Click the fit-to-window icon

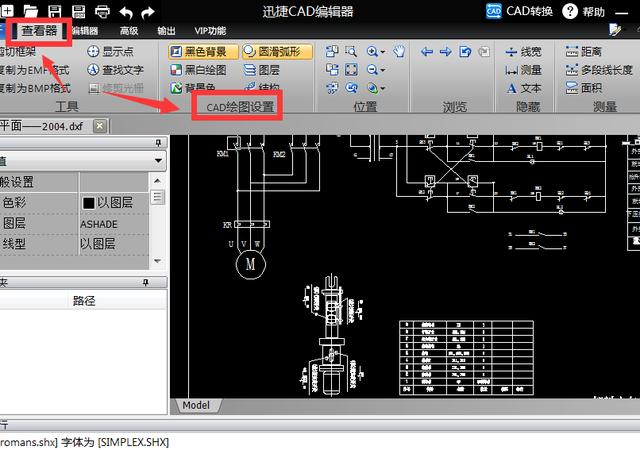[x=351, y=70]
